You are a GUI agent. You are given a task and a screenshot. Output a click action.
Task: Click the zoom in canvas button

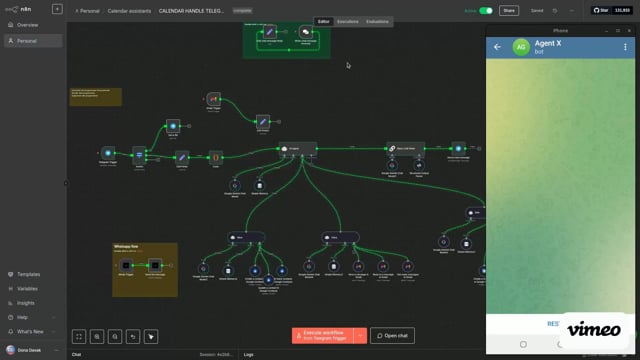coord(97,337)
